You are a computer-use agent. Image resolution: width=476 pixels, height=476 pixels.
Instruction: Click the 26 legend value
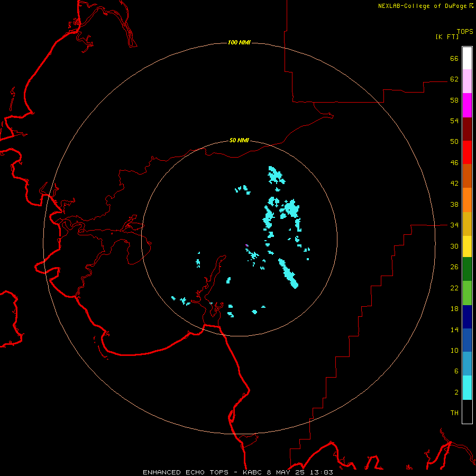pos(454,267)
